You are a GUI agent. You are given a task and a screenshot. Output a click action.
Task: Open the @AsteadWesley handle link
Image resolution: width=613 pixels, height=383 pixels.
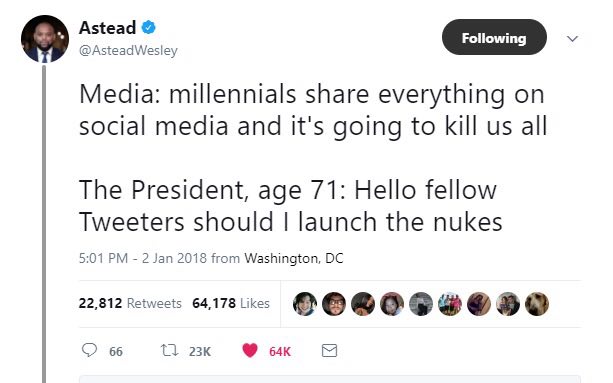[128, 50]
